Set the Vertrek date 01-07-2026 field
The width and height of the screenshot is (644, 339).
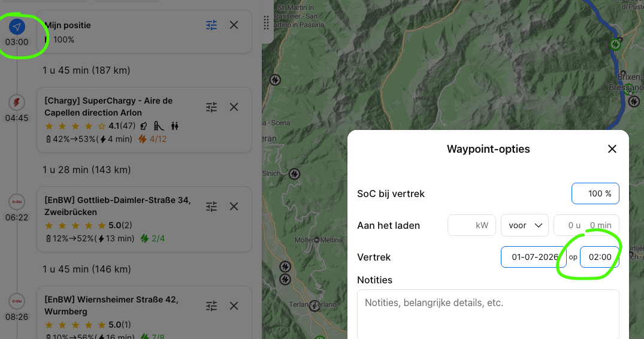click(x=534, y=257)
